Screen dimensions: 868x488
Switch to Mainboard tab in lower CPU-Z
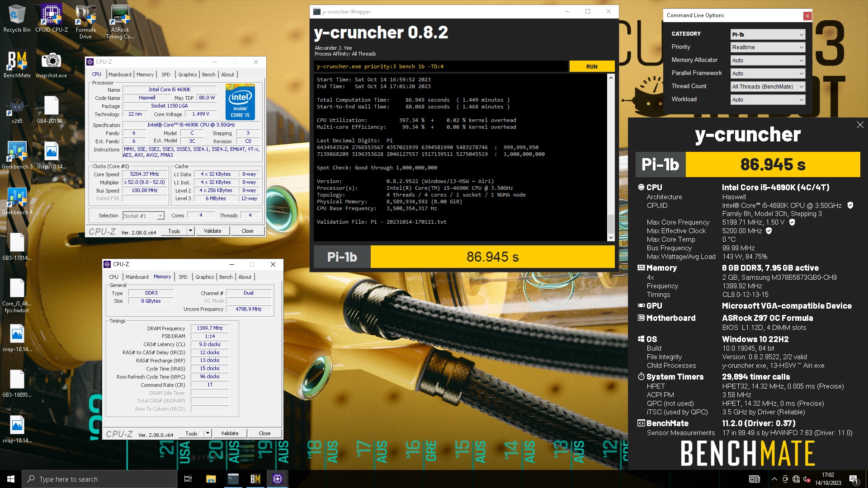(137, 277)
